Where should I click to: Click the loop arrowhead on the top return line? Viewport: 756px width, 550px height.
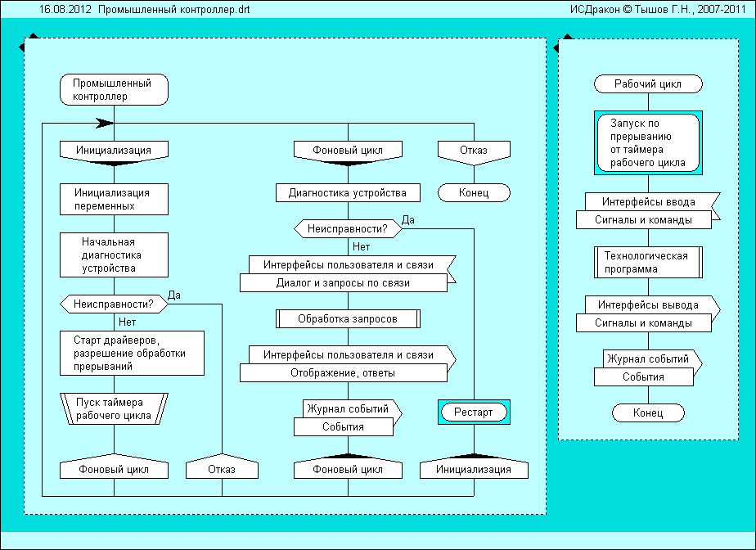(104, 124)
